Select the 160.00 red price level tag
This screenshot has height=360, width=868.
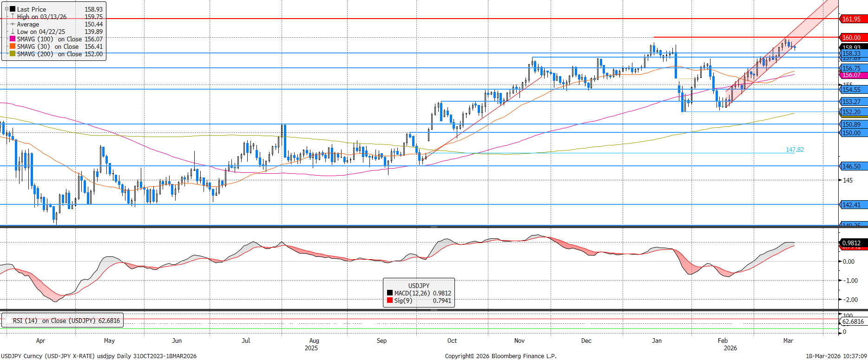click(854, 38)
